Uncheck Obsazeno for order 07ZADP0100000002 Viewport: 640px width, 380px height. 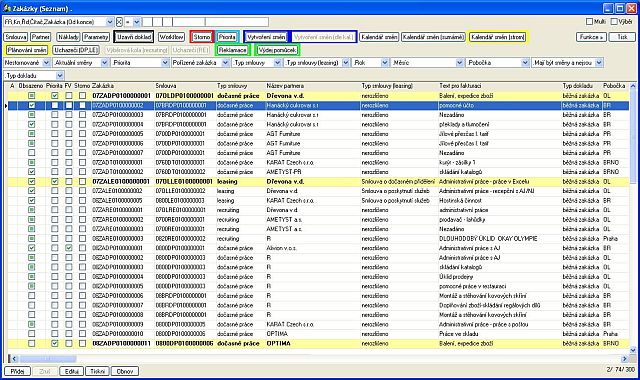click(31, 105)
